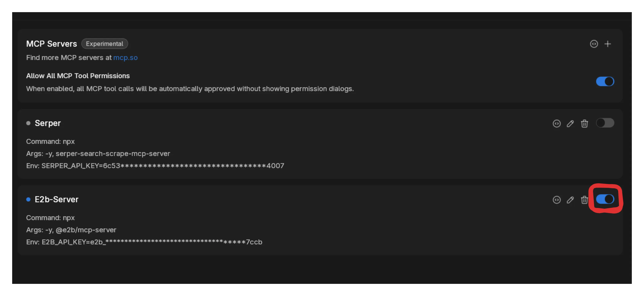
Task: Click the MCP Servers heading
Action: point(52,44)
